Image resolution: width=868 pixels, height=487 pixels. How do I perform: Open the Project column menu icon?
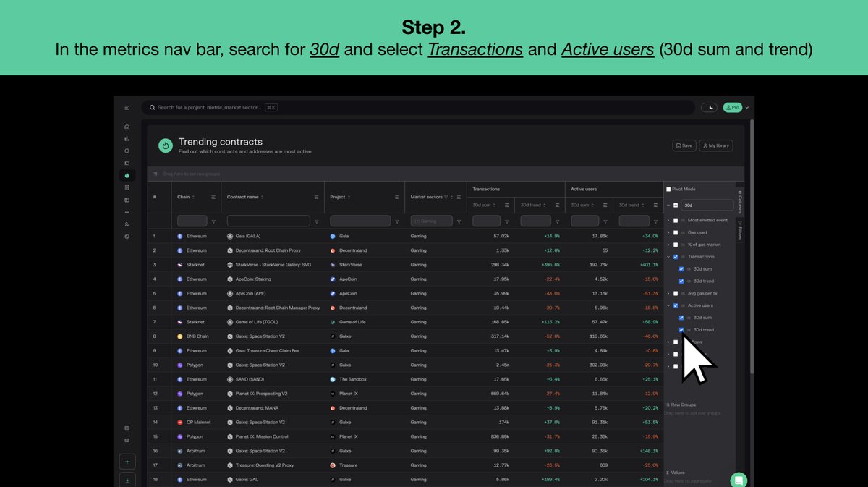point(397,197)
